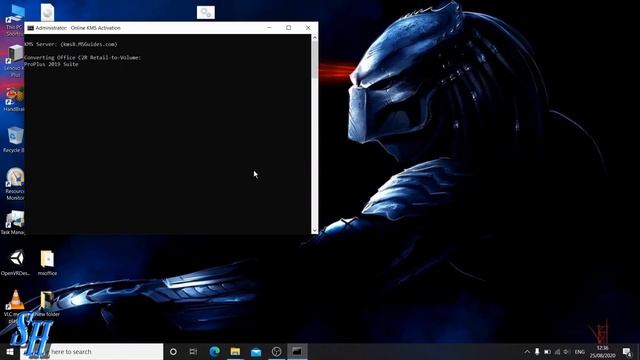Open the volume tray icon

coord(567,351)
